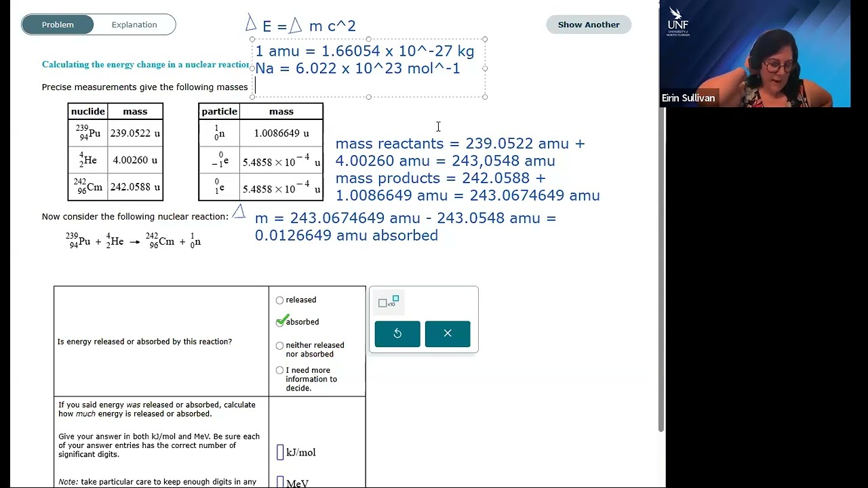Click the Pu-239 mass value 239.0522 u
Viewport: 868px width, 488px height.
click(135, 133)
